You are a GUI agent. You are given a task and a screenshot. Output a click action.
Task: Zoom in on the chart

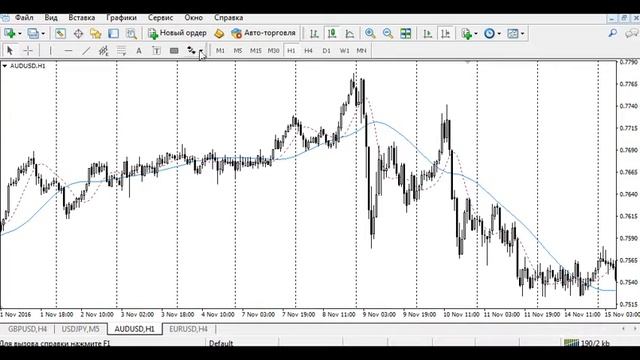tap(370, 33)
